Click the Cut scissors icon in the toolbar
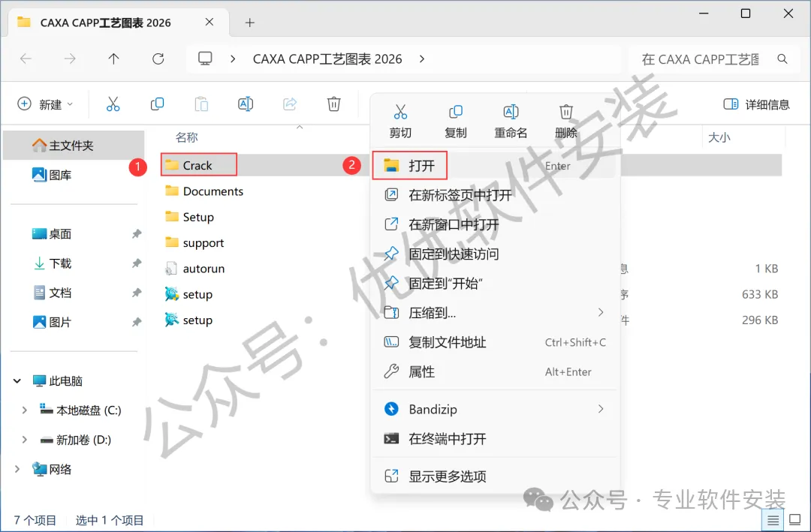Image resolution: width=811 pixels, height=532 pixels. (x=113, y=104)
